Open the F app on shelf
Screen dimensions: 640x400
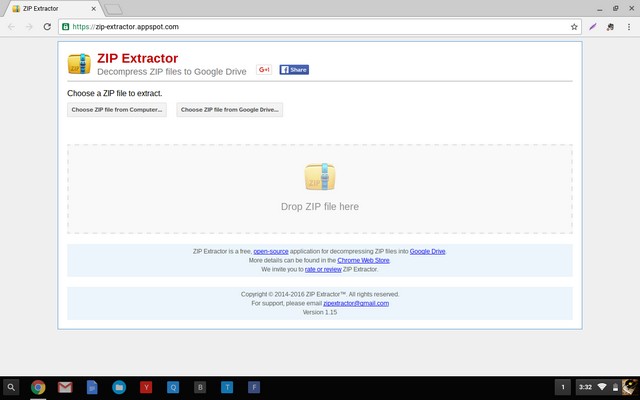click(253, 387)
